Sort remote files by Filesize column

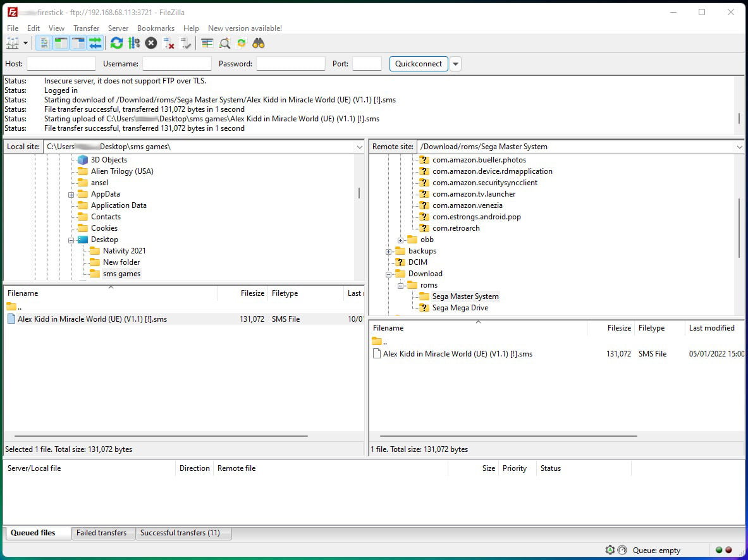pos(611,328)
